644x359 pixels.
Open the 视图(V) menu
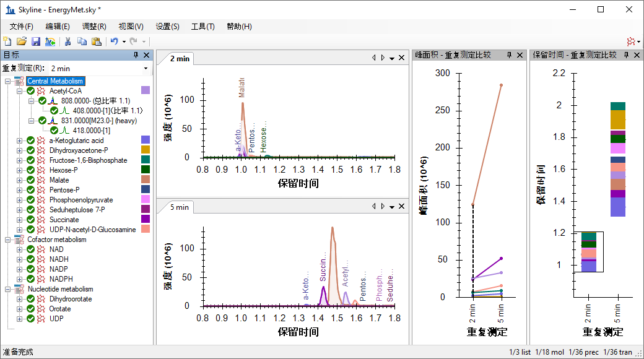click(131, 27)
